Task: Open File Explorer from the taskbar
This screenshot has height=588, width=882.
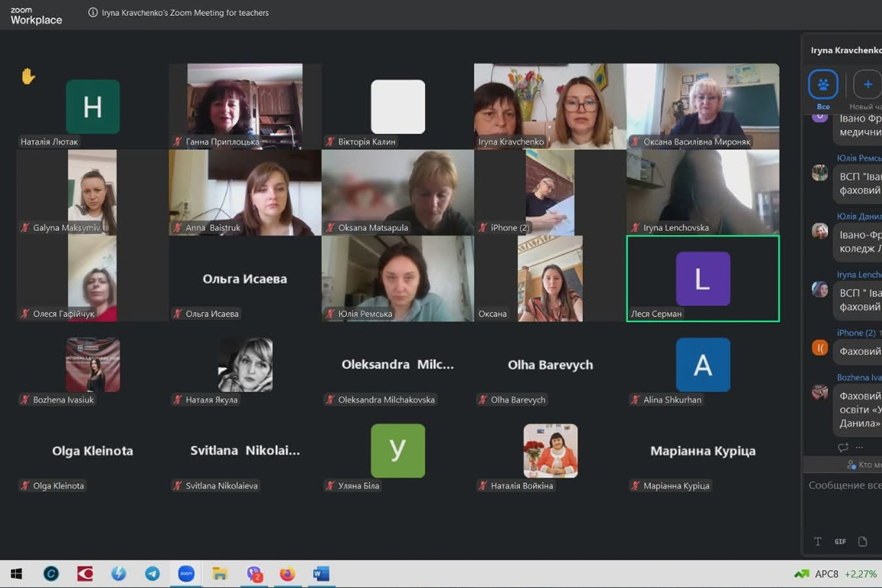Action: tap(220, 574)
